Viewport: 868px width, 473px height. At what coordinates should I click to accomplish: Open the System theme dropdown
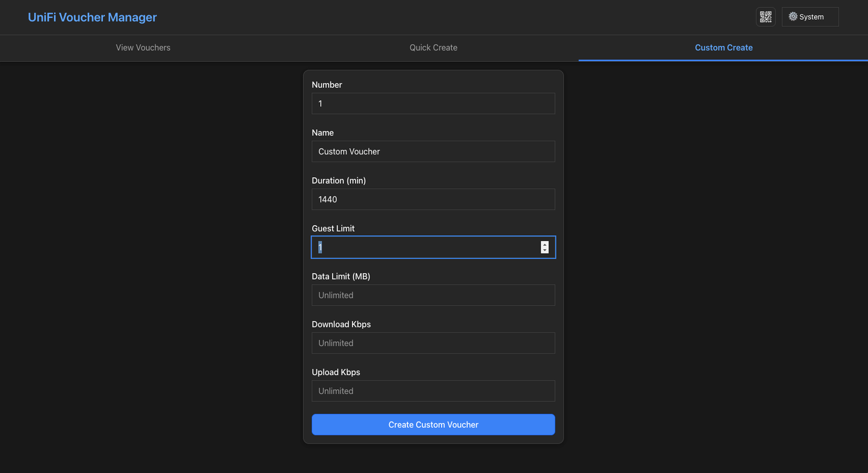[x=810, y=17]
